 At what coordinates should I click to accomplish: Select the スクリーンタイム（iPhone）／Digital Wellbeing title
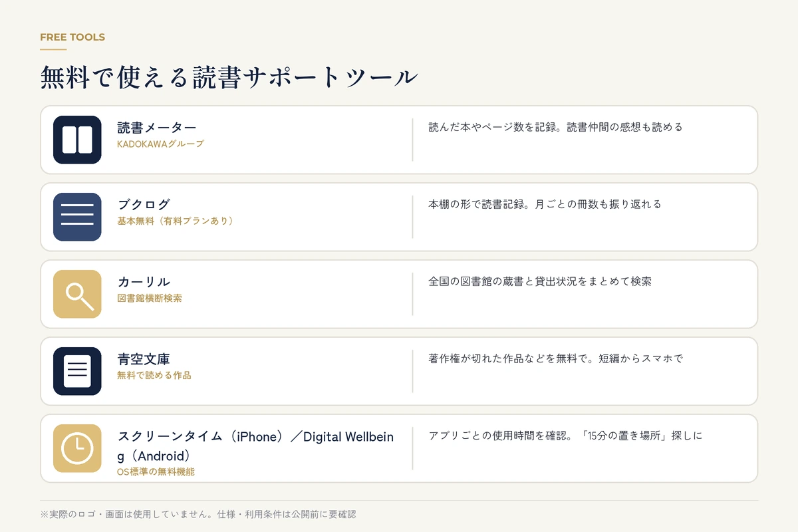click(x=256, y=446)
